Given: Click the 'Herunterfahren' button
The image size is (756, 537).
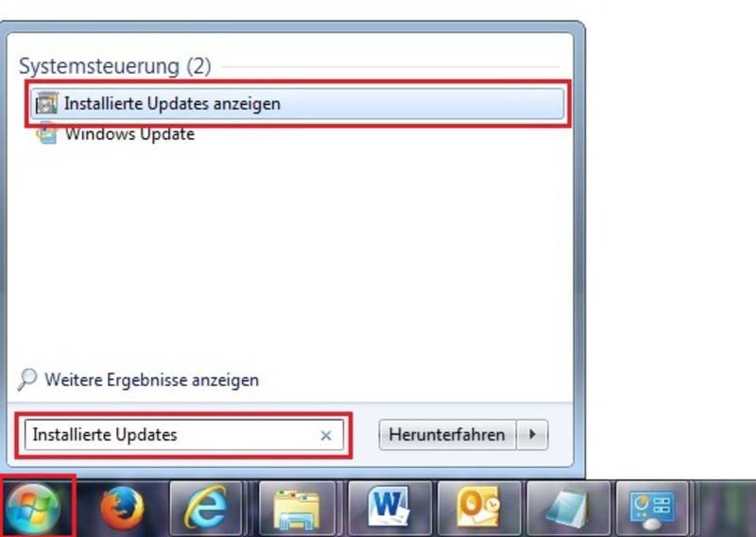Looking at the screenshot, I should pyautogui.click(x=447, y=435).
